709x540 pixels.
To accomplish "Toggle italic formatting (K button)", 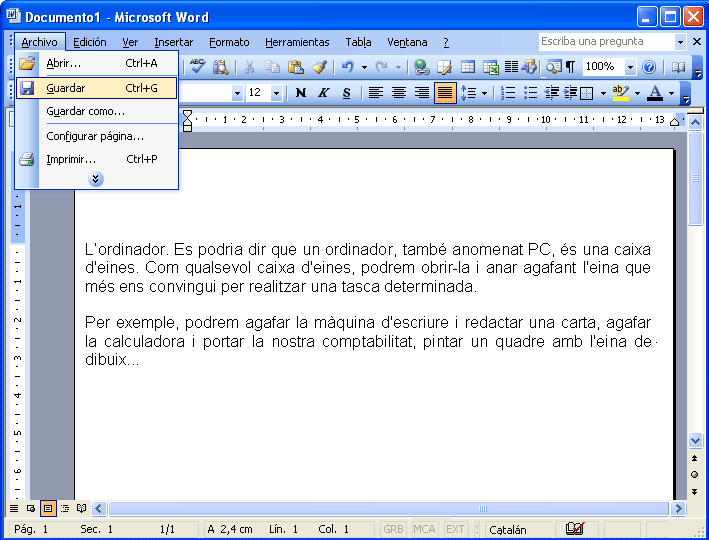I will 323,93.
